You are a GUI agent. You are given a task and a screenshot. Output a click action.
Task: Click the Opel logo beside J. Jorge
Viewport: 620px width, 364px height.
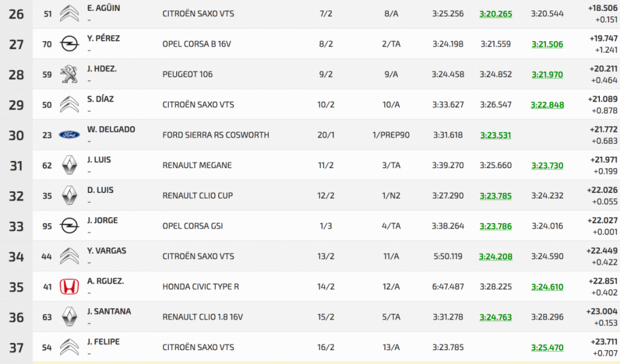point(70,226)
